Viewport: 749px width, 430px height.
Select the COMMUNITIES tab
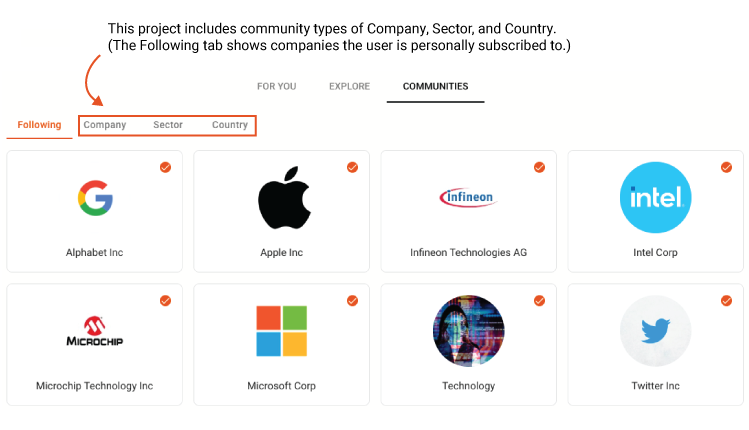point(436,86)
